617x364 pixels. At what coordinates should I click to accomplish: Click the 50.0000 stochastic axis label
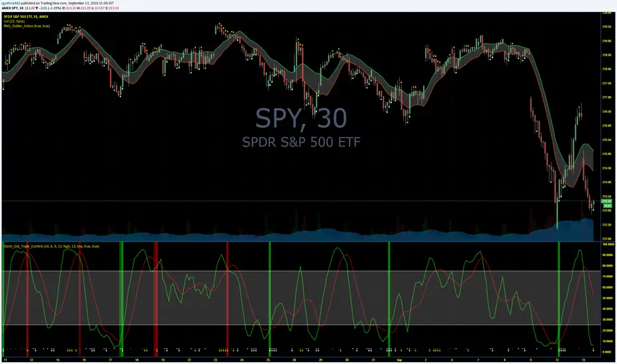608,298
